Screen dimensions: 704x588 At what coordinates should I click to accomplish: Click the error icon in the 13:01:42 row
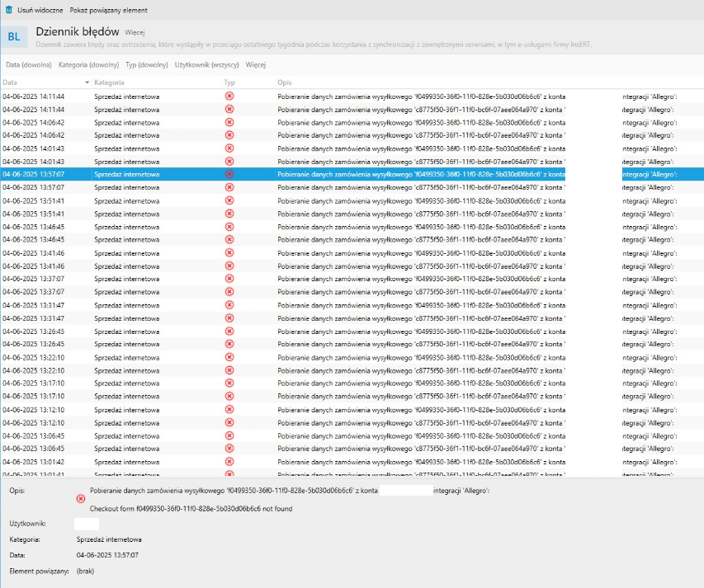[229, 462]
